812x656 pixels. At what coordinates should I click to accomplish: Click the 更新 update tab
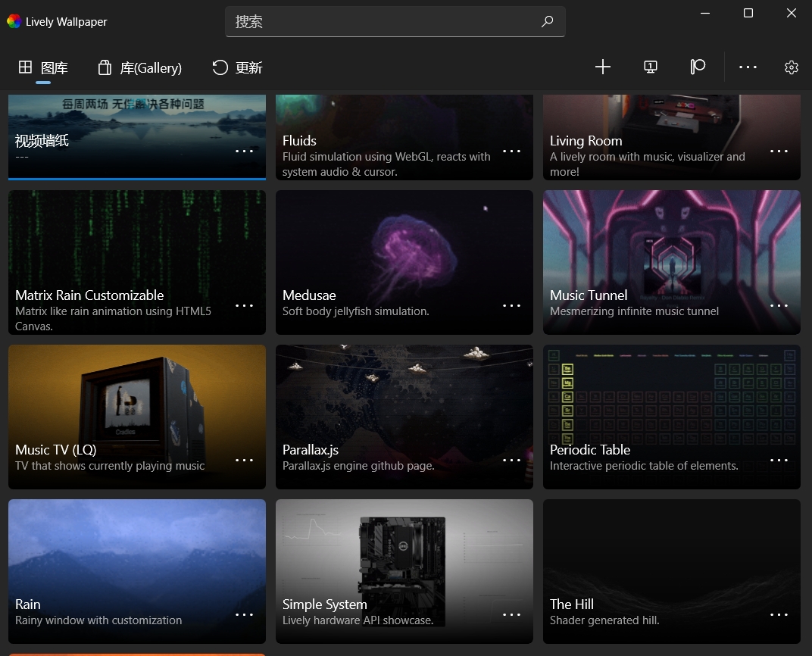coord(237,68)
